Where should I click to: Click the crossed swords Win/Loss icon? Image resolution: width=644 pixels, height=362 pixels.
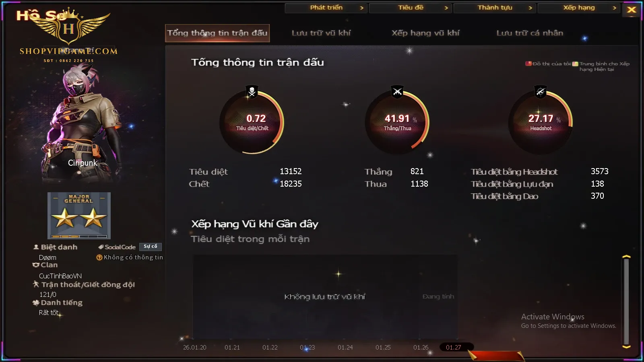[x=397, y=92]
